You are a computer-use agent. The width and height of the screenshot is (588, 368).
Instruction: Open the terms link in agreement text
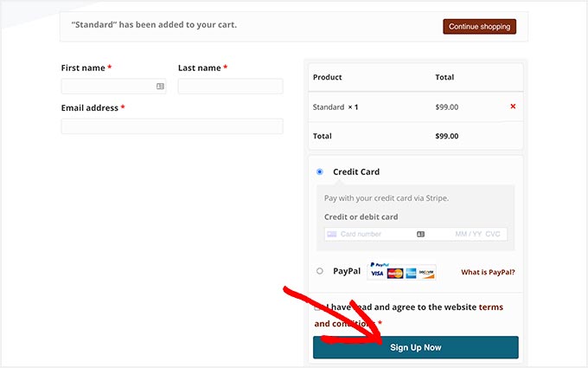coord(490,307)
